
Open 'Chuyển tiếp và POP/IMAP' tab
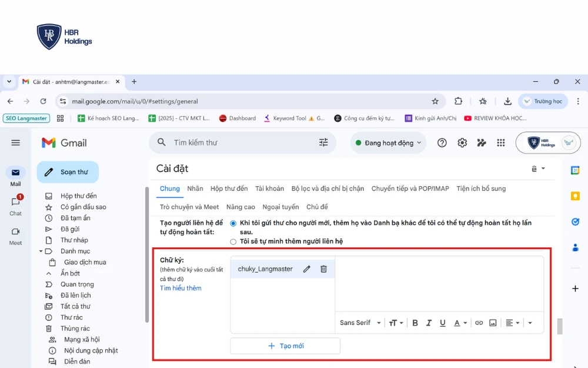(x=410, y=188)
